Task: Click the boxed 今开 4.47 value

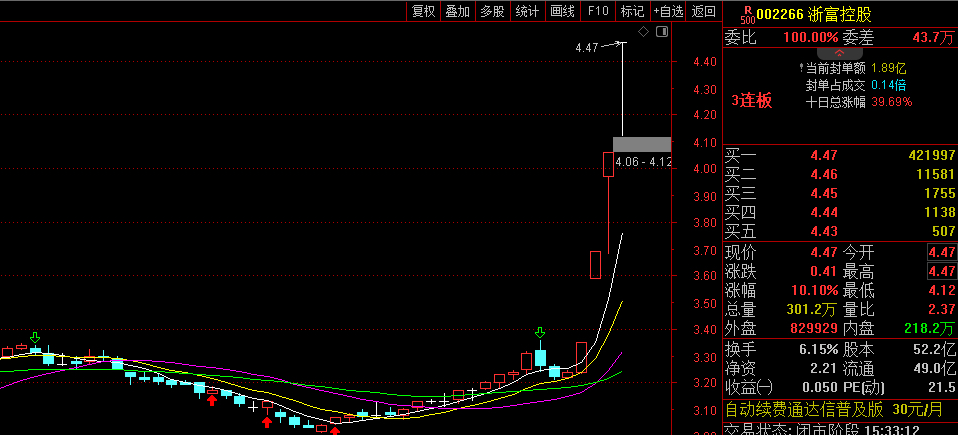Action: (x=942, y=252)
